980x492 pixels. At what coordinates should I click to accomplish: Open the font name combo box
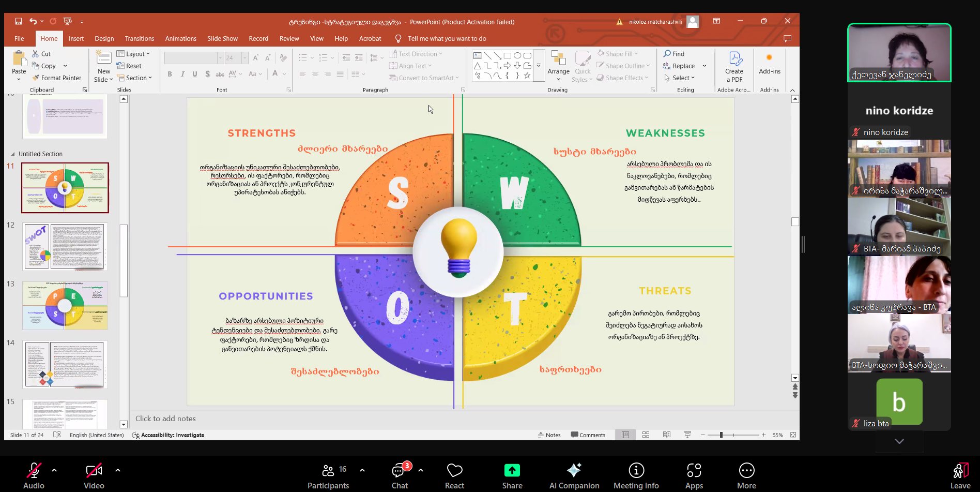tap(193, 58)
